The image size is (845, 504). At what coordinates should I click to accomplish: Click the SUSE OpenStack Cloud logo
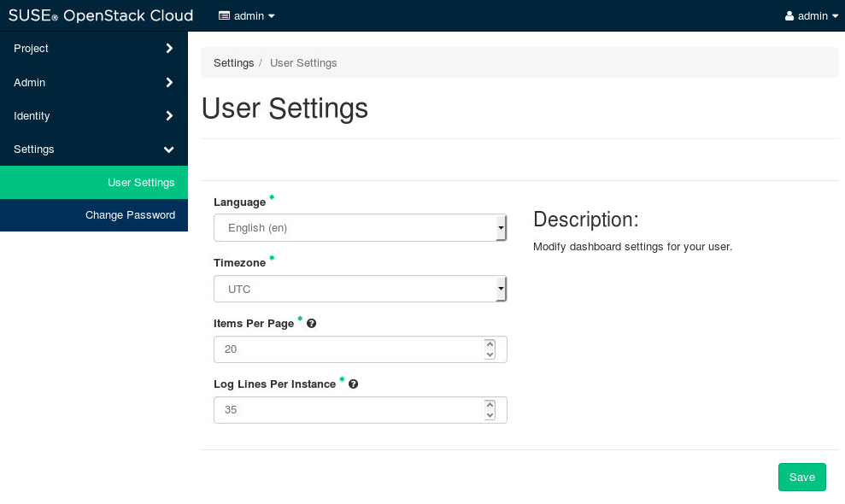coord(101,15)
